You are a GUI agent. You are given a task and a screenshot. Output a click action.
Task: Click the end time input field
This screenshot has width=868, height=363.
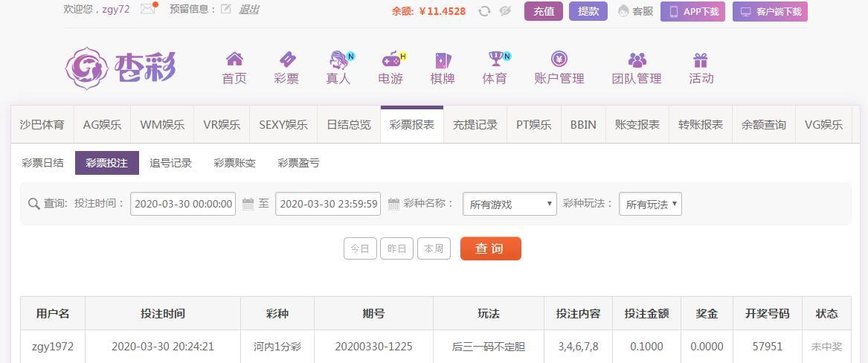pyautogui.click(x=328, y=204)
